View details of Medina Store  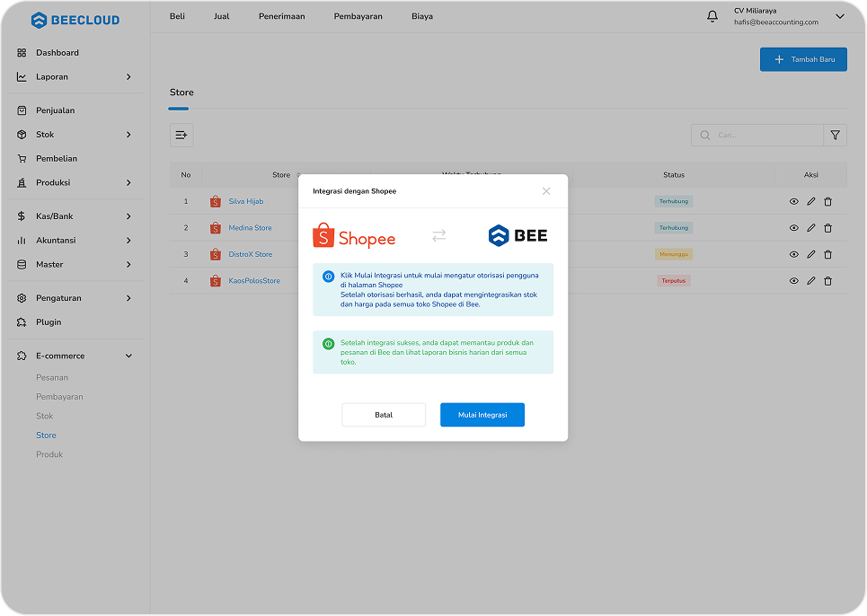pyautogui.click(x=793, y=227)
